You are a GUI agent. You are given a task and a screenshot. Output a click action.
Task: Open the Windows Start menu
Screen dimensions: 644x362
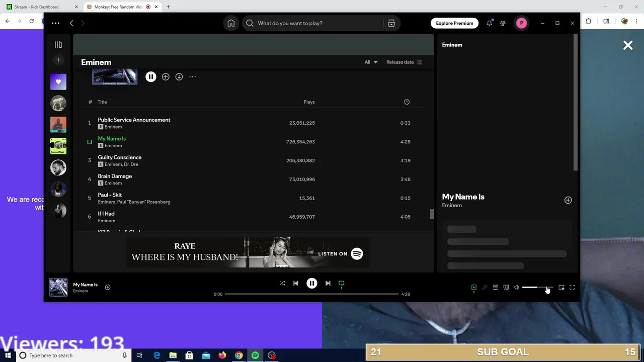point(8,355)
